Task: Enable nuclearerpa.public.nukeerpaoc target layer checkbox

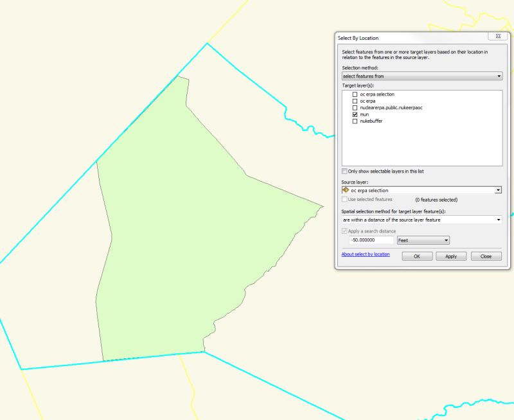Action: 355,108
